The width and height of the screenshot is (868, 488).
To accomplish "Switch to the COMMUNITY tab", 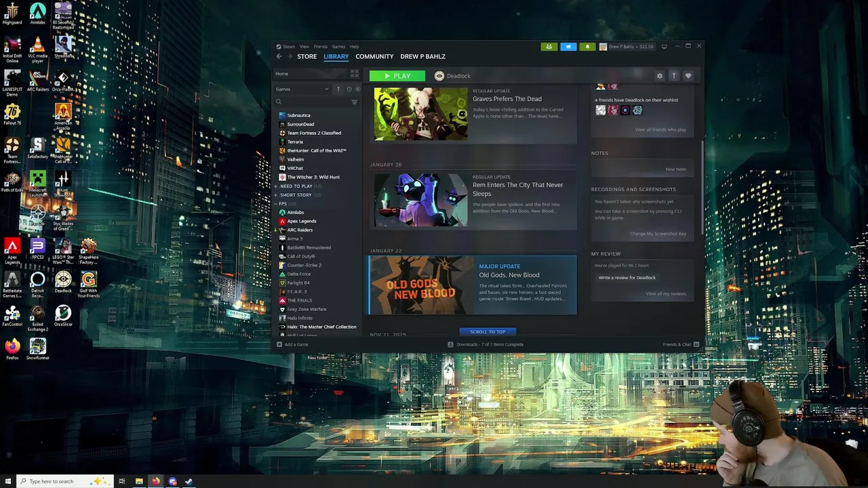I will [374, 56].
